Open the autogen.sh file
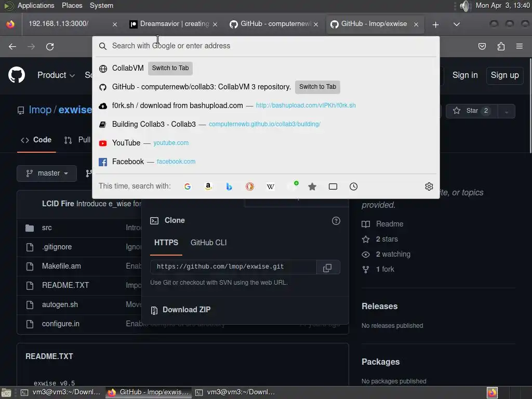This screenshot has height=399, width=532. 60,304
